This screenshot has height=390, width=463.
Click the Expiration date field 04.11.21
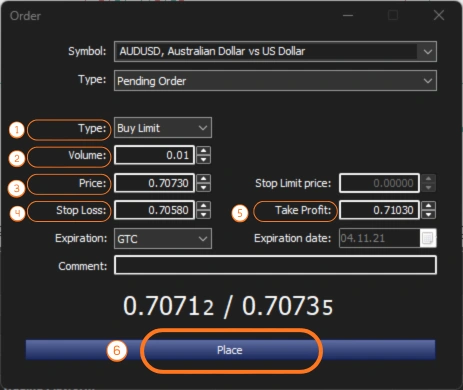point(380,238)
